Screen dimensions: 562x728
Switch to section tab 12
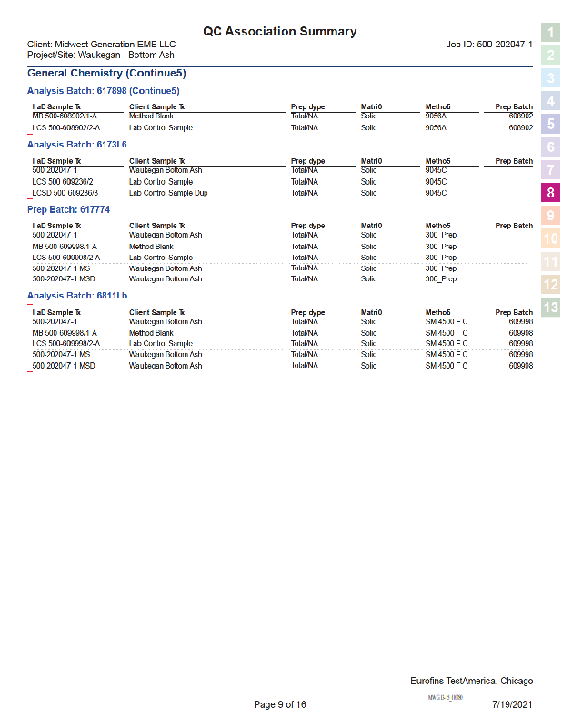tap(550, 285)
